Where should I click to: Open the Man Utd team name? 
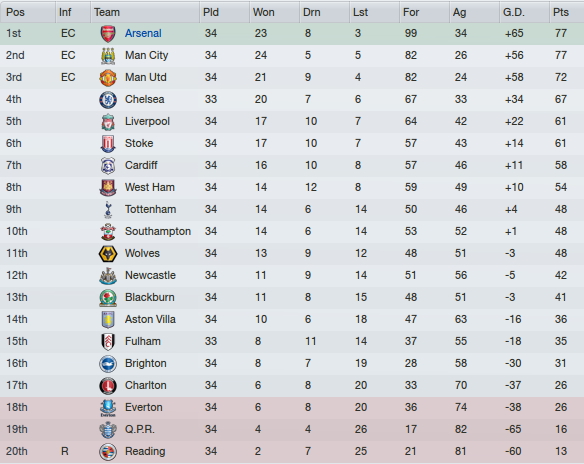(x=146, y=77)
